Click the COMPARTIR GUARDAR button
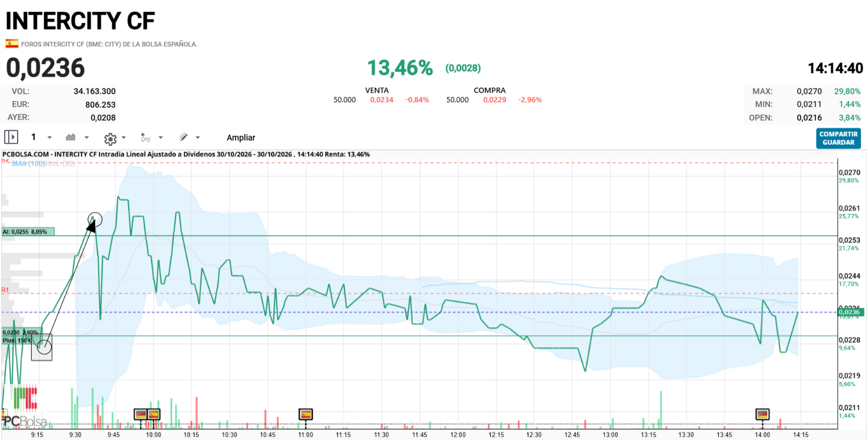This screenshot has width=868, height=440. tap(839, 139)
